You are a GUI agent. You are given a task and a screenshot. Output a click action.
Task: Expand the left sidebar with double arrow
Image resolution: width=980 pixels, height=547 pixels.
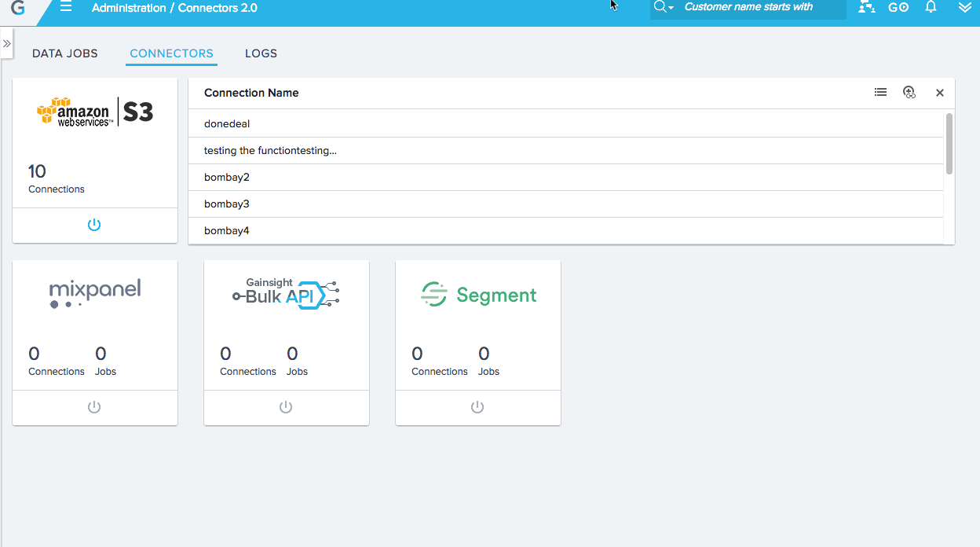click(x=6, y=44)
